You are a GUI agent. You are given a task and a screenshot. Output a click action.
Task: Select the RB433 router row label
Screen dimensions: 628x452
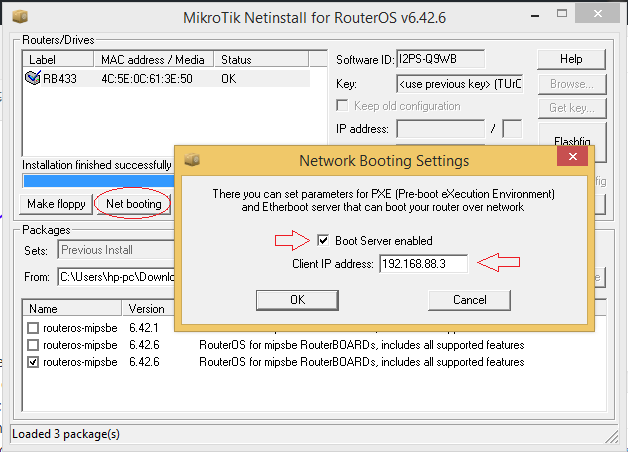tap(60, 78)
